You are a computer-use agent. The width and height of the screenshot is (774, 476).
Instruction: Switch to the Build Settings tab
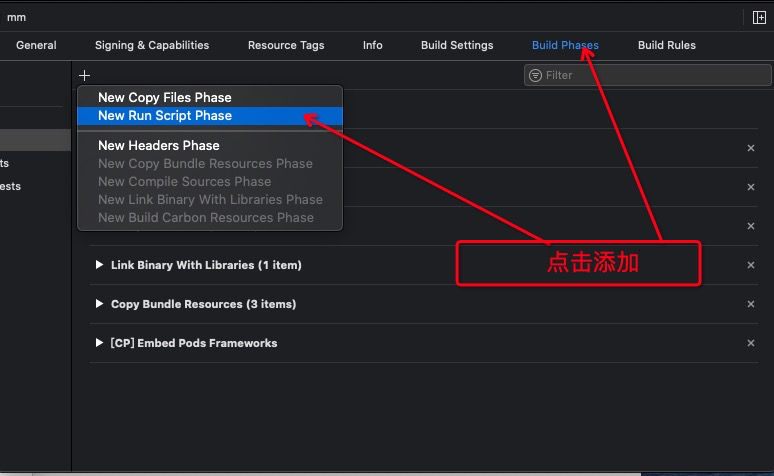(x=457, y=45)
